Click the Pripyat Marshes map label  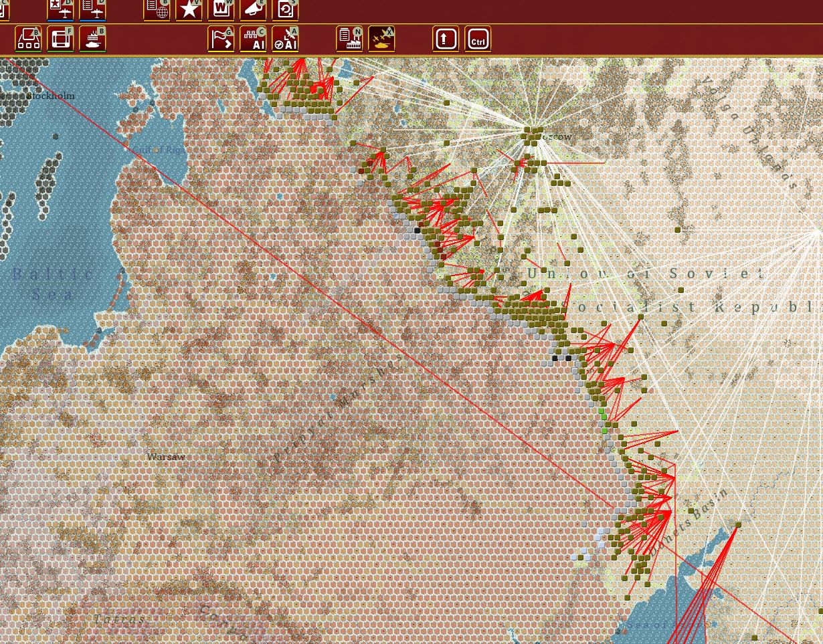(338, 407)
